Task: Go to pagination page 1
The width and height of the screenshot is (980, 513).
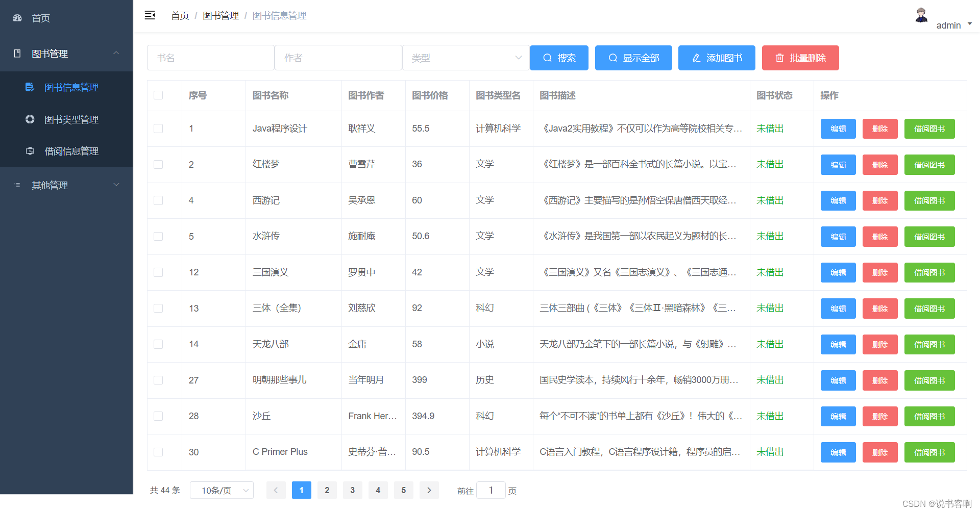Action: pos(302,490)
